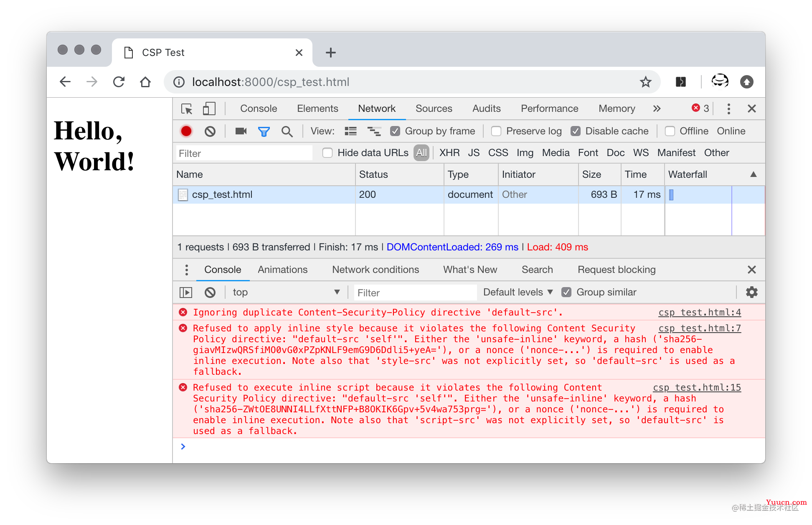Open the Animations drawer tab
The width and height of the screenshot is (812, 525).
tap(282, 270)
